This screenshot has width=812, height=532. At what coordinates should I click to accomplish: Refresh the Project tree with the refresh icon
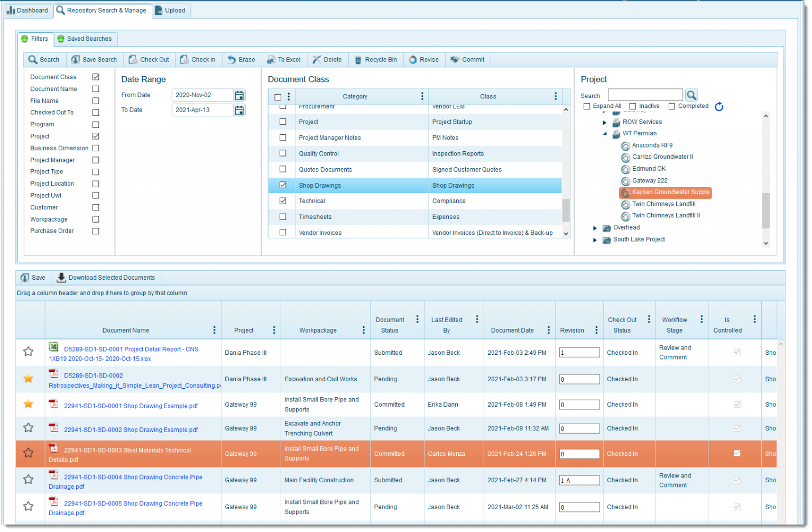coord(719,106)
